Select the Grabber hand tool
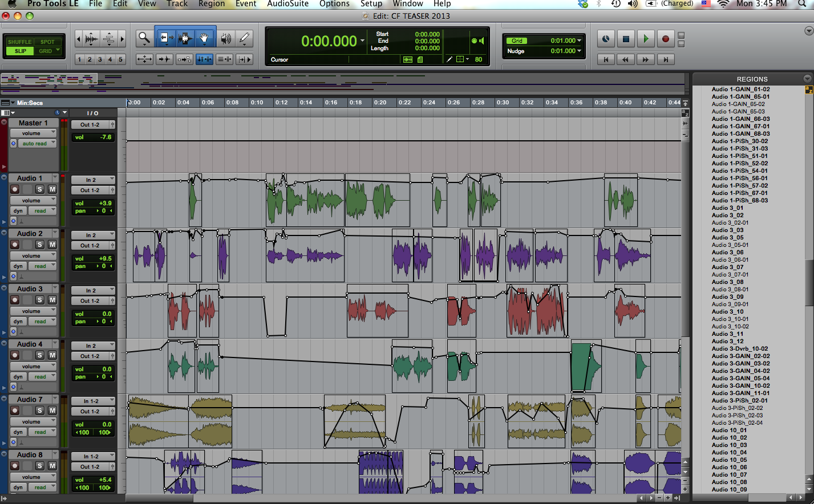 pyautogui.click(x=204, y=39)
